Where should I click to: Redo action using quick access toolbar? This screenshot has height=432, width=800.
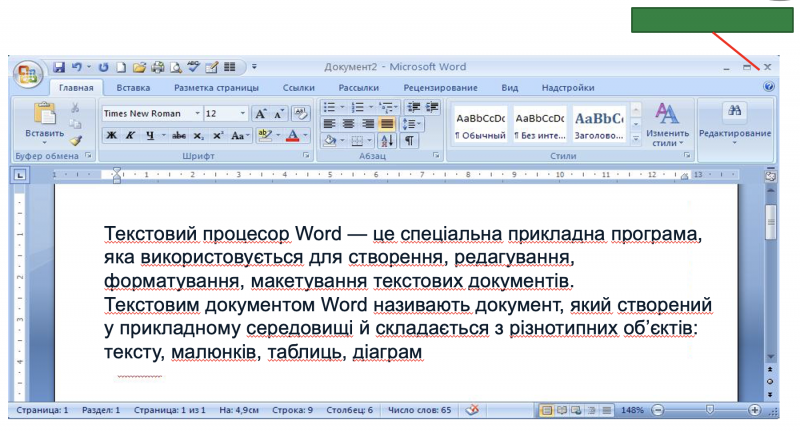[x=104, y=67]
